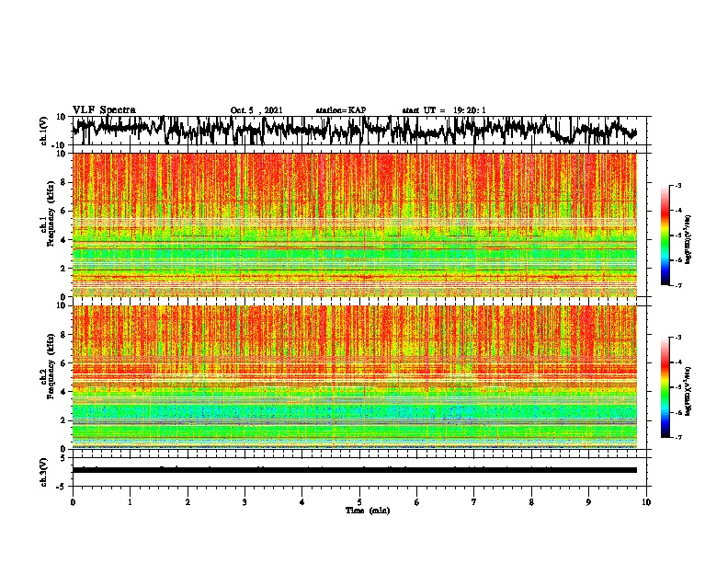Click time axis tick label "8"

coord(531,502)
